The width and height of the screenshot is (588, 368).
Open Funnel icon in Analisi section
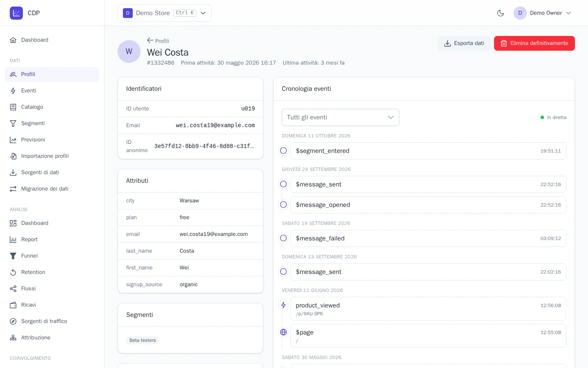pos(13,256)
